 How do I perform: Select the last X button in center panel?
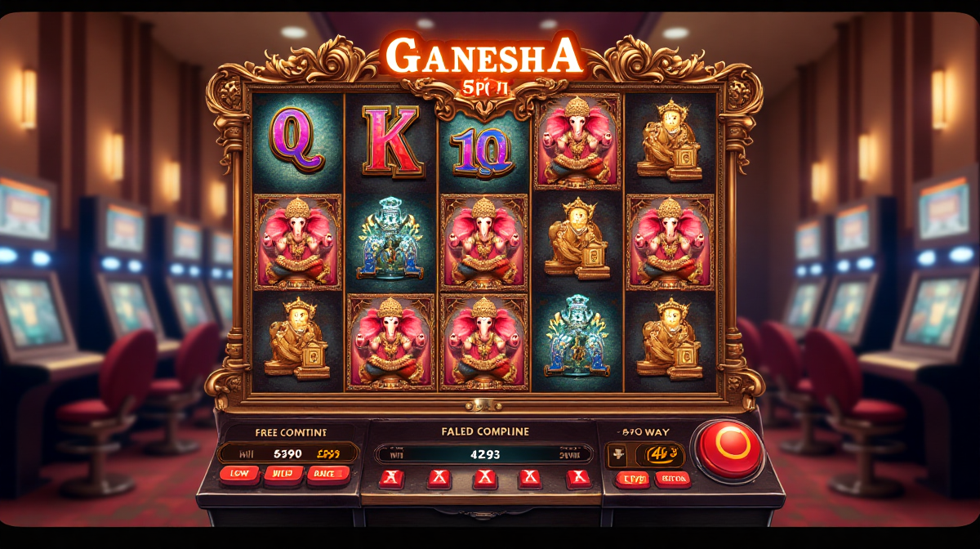[x=579, y=479]
